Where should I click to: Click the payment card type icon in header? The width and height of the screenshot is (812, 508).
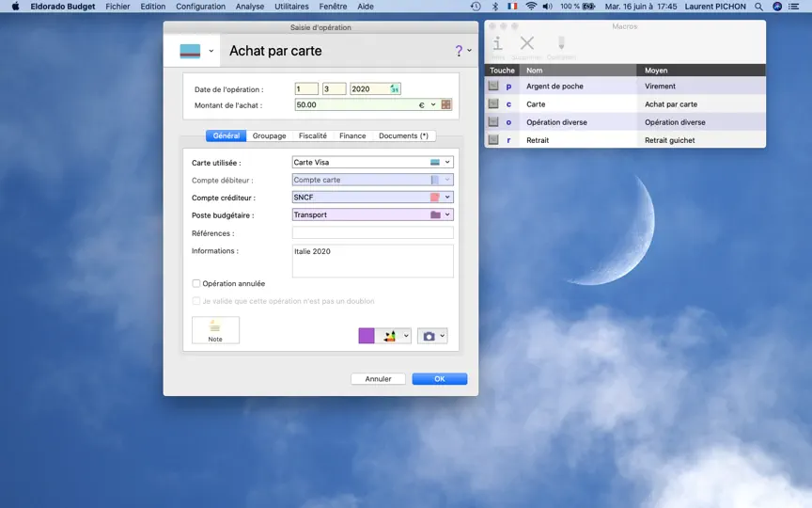190,51
